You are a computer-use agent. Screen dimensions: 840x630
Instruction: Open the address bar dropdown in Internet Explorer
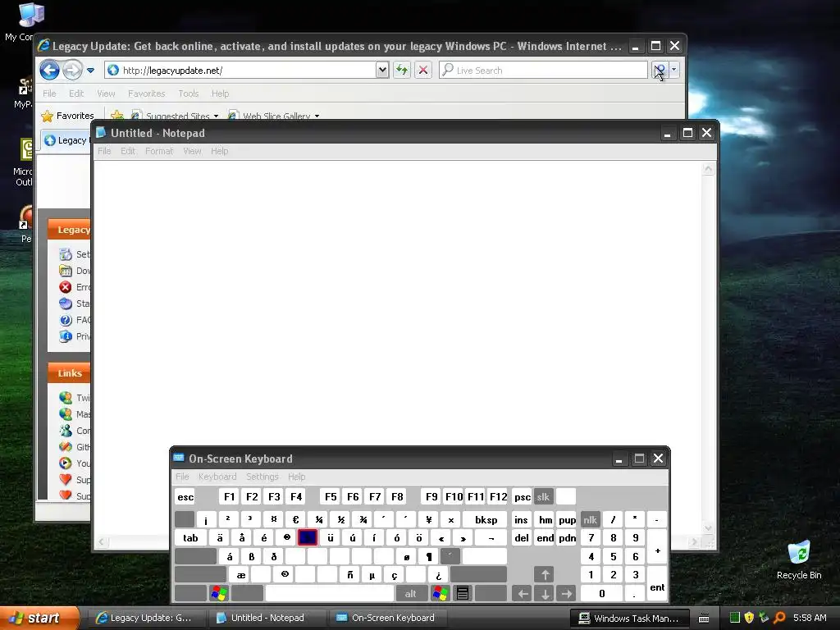[x=382, y=71]
